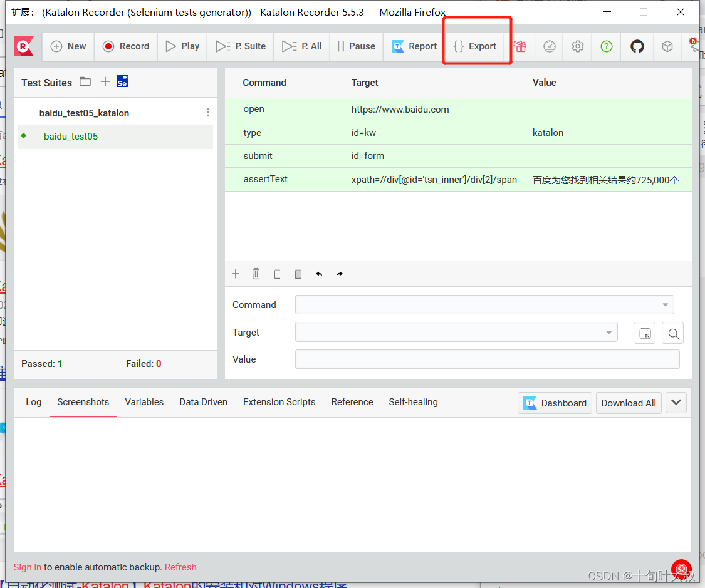Screen dimensions: 705x588
Task: Switch to the Extension Scripts tab
Action: pos(279,403)
